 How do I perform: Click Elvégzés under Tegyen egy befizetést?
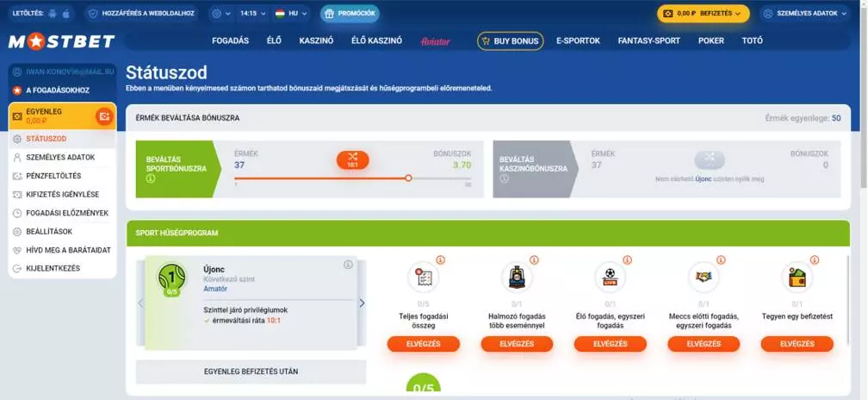[x=797, y=343]
